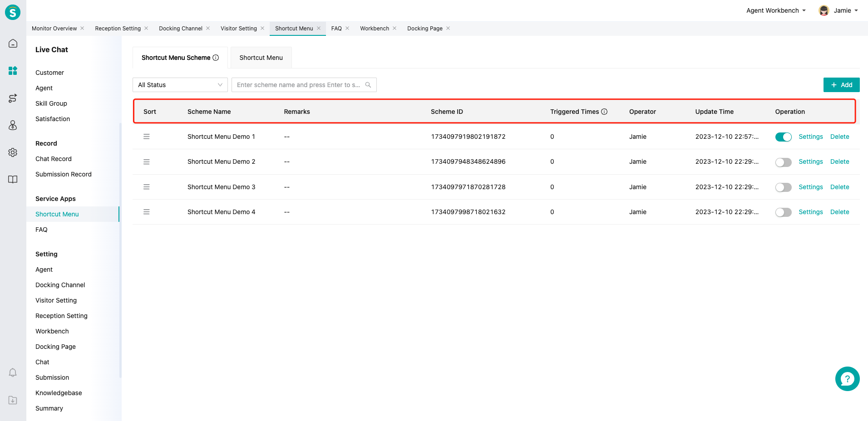
Task: Click the green S logo icon
Action: [13, 12]
